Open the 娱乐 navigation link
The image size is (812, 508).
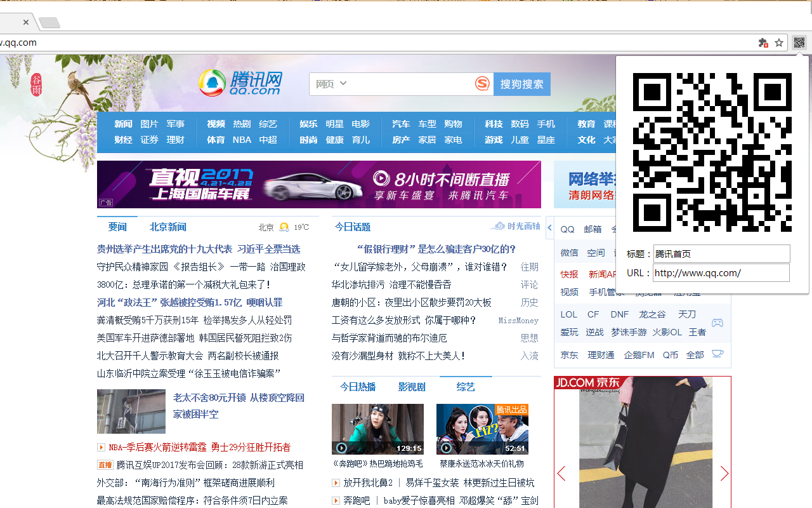point(308,124)
